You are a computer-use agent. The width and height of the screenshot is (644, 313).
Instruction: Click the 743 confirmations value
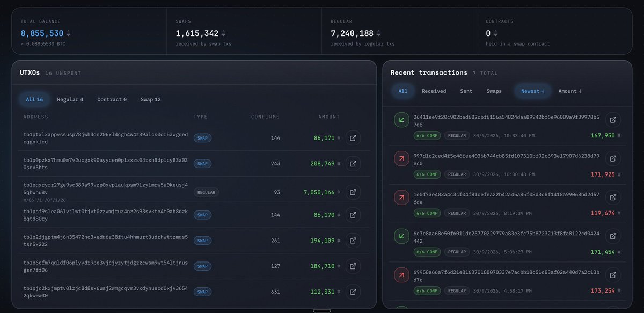(275, 163)
